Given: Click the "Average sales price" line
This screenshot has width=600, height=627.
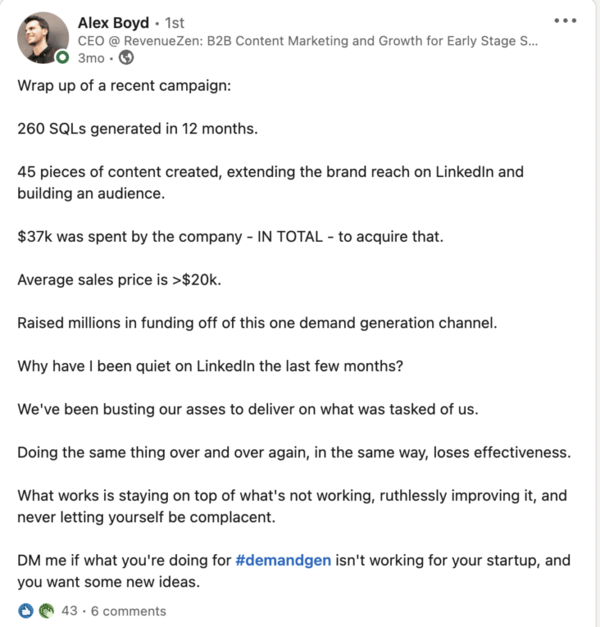Looking at the screenshot, I should tap(119, 279).
